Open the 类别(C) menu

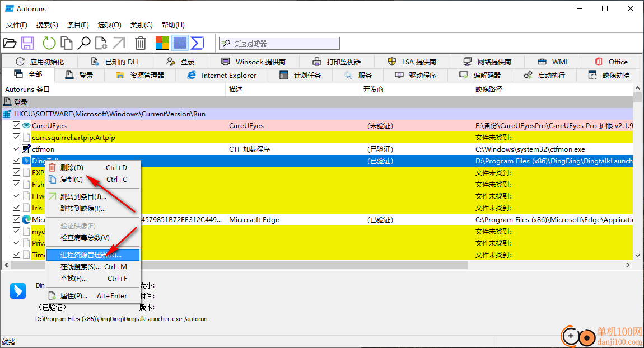[x=141, y=25]
